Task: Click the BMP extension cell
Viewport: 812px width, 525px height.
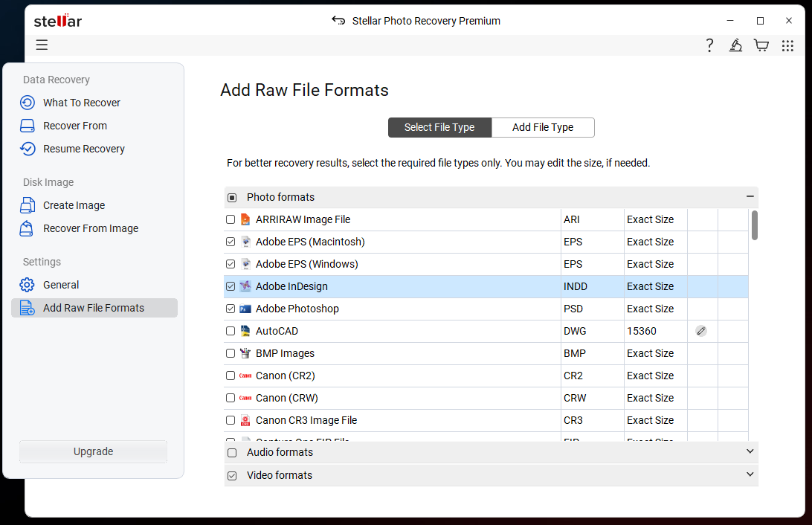Action: [593, 353]
